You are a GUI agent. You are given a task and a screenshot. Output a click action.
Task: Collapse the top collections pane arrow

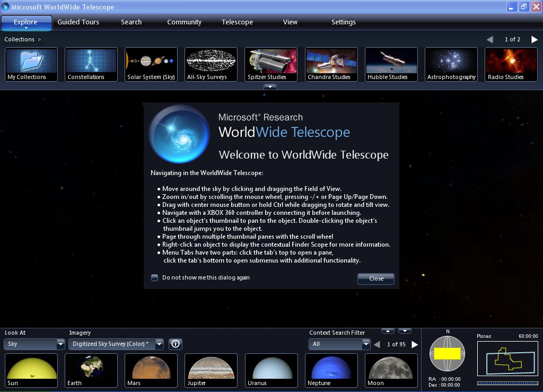(x=270, y=87)
